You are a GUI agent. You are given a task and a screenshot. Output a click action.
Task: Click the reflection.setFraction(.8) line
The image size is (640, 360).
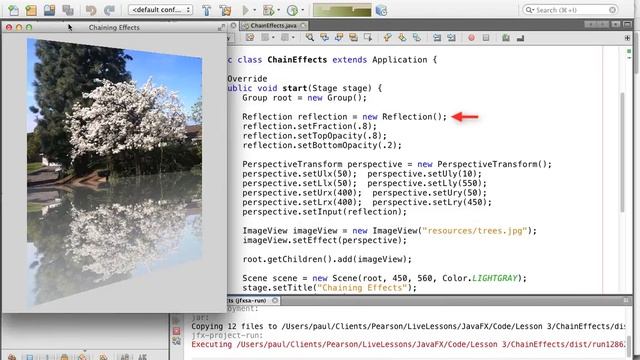(309, 126)
